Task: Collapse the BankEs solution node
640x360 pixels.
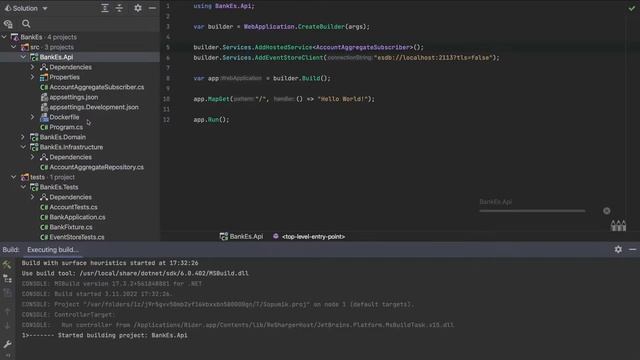Action: 4,37
